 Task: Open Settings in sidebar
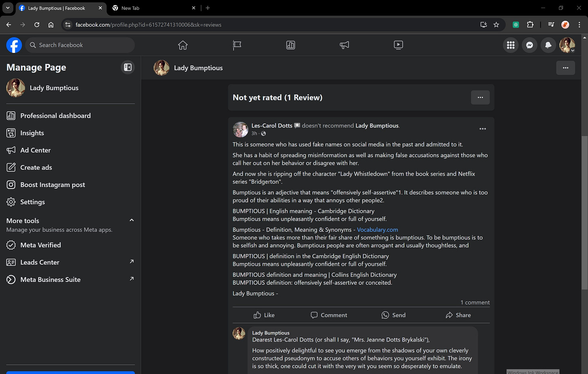(x=71, y=202)
